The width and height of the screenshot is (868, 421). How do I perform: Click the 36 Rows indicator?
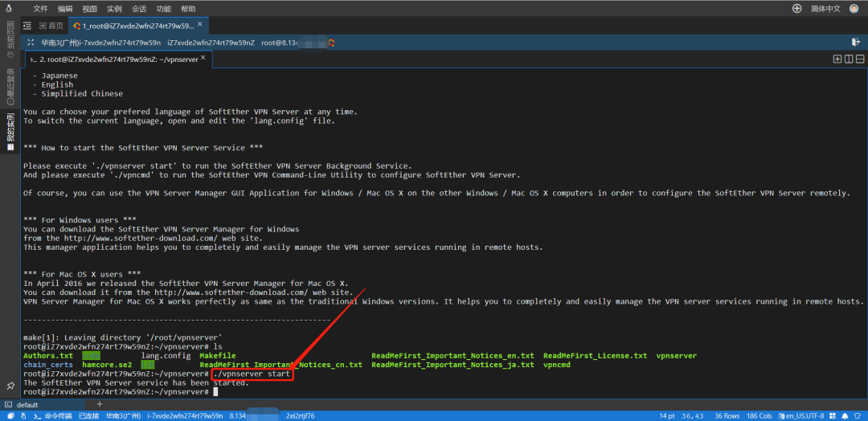point(727,415)
